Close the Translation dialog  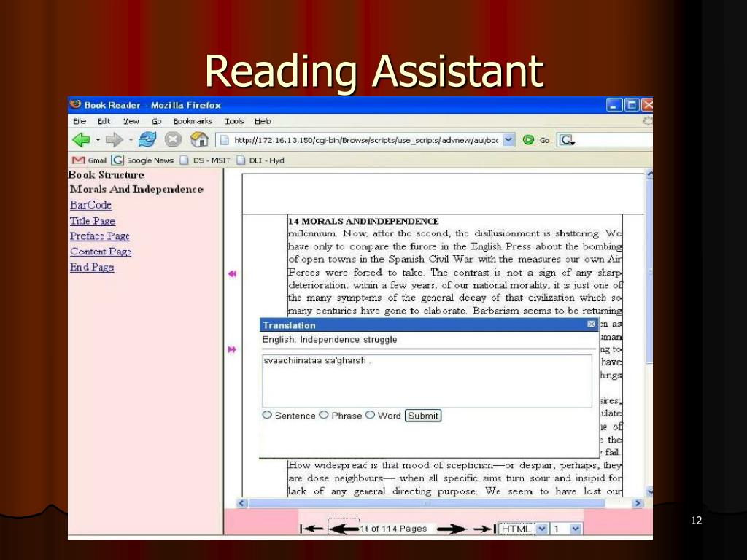591,324
